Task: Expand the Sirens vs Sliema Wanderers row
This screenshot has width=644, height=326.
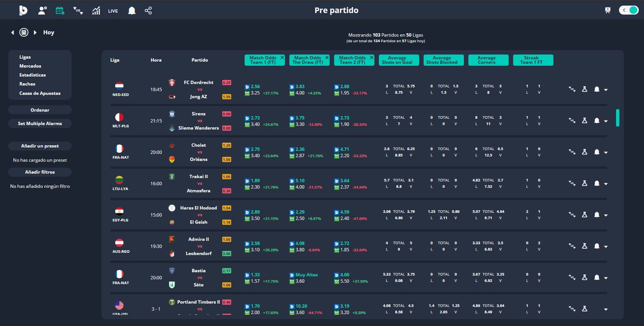Action: 606,121
